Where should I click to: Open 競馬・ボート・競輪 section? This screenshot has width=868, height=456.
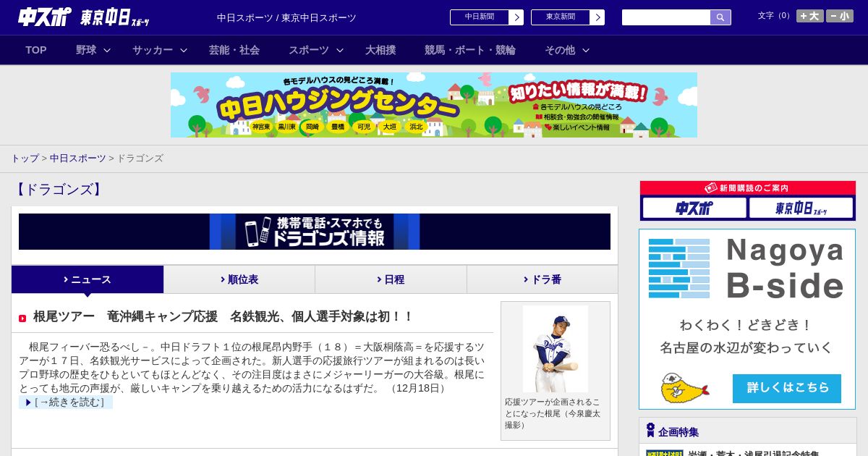470,50
